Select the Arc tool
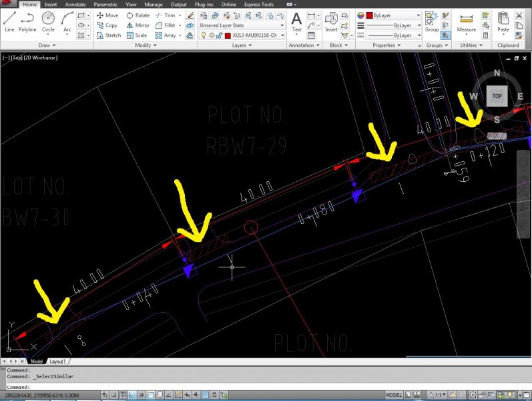 67,22
